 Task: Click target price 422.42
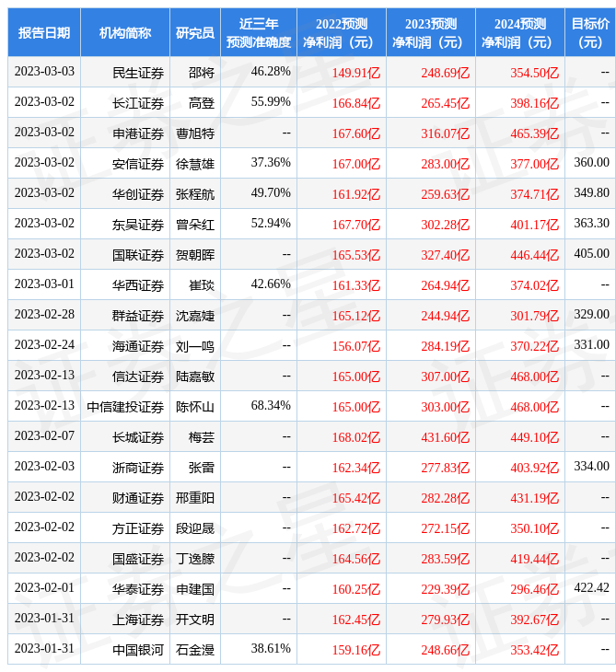pyautogui.click(x=591, y=587)
